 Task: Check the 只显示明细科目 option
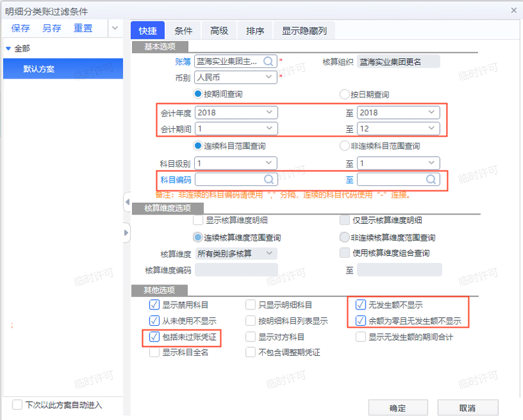pyautogui.click(x=249, y=304)
